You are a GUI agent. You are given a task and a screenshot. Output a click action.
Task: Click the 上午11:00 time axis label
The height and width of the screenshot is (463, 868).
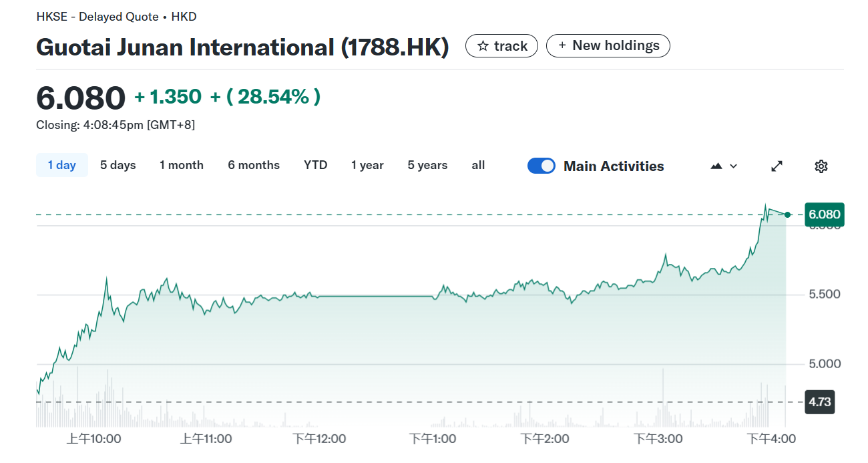click(206, 438)
